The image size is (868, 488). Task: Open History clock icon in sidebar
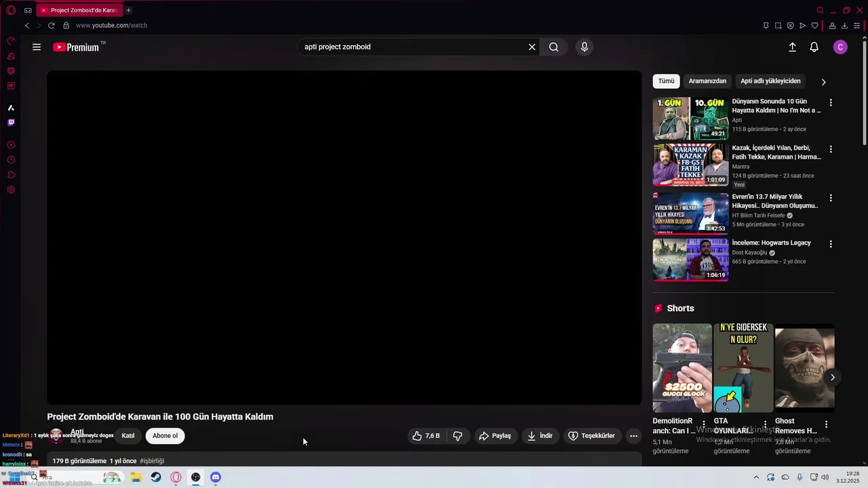[11, 160]
